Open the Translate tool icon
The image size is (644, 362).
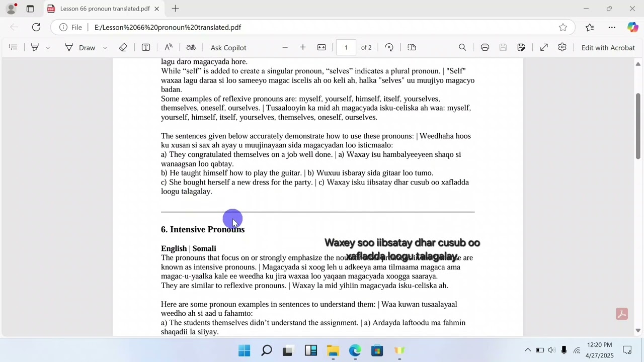191,47
